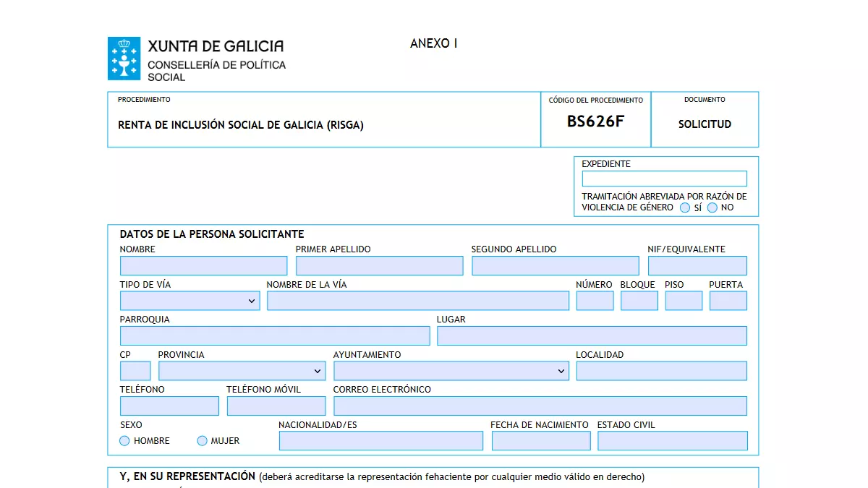
Task: Click the Consellería de Política Social text
Action: click(x=216, y=71)
